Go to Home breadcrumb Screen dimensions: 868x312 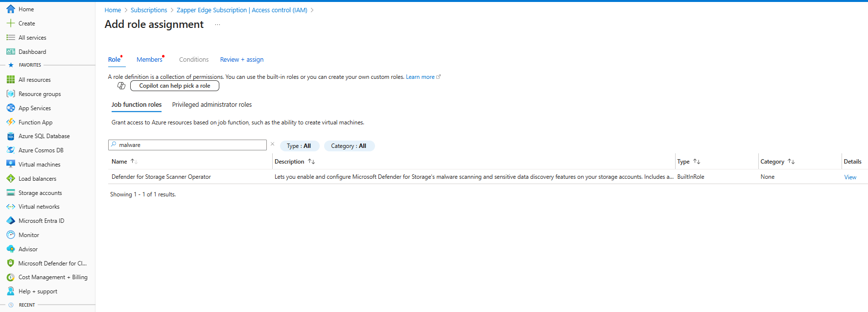pos(113,10)
